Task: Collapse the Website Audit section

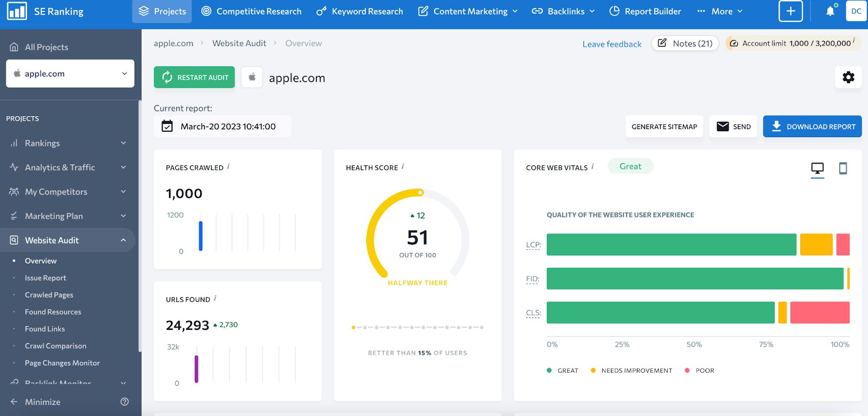Action: pos(124,240)
